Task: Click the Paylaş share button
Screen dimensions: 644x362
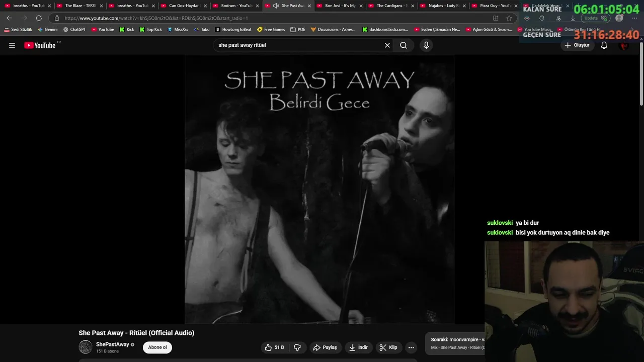Action: [325, 347]
